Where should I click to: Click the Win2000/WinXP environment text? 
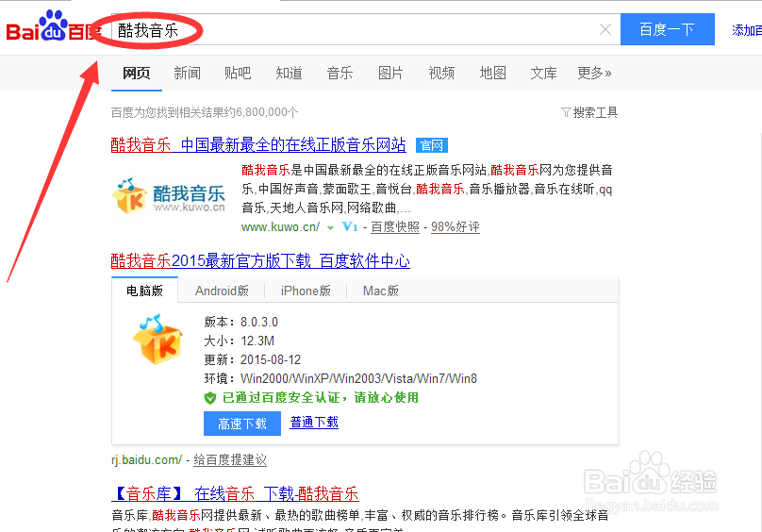[358, 378]
